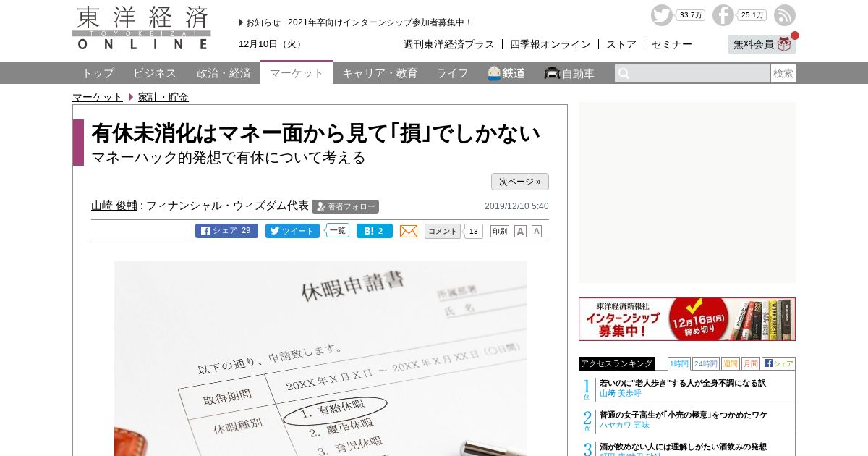This screenshot has height=456, width=868.
Task: Open the 政治・経済 navigation tab
Action: (x=224, y=73)
